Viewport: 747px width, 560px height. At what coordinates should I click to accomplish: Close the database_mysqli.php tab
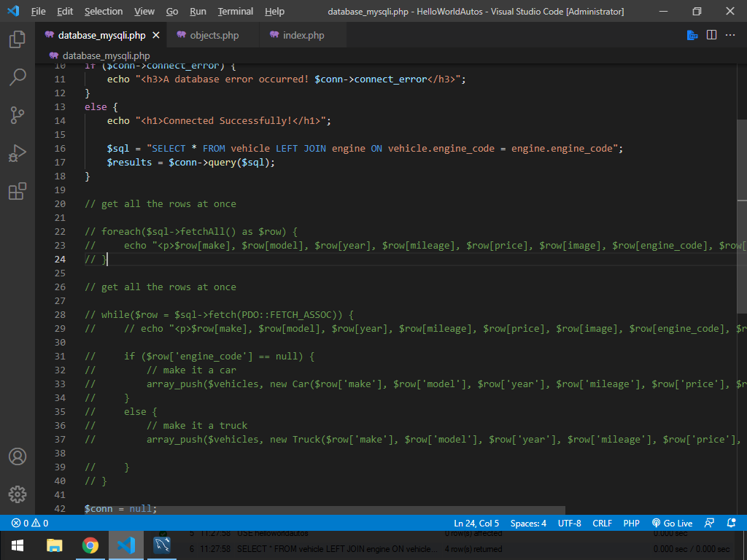point(156,35)
